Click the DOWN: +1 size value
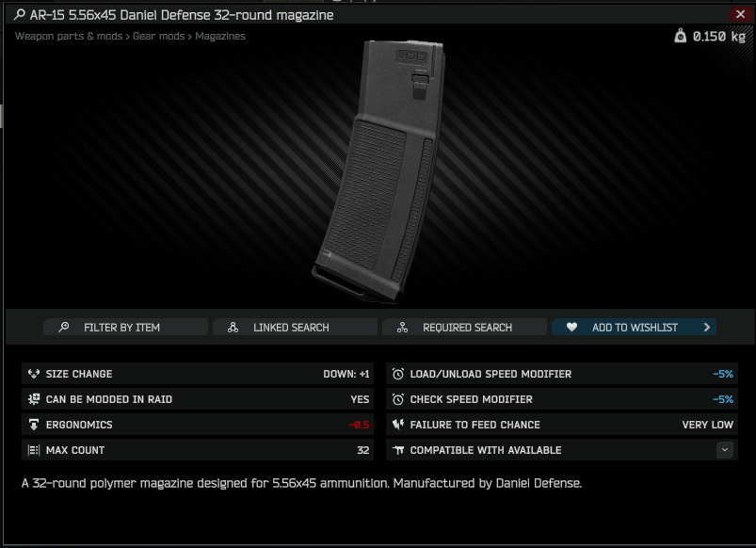 click(346, 374)
